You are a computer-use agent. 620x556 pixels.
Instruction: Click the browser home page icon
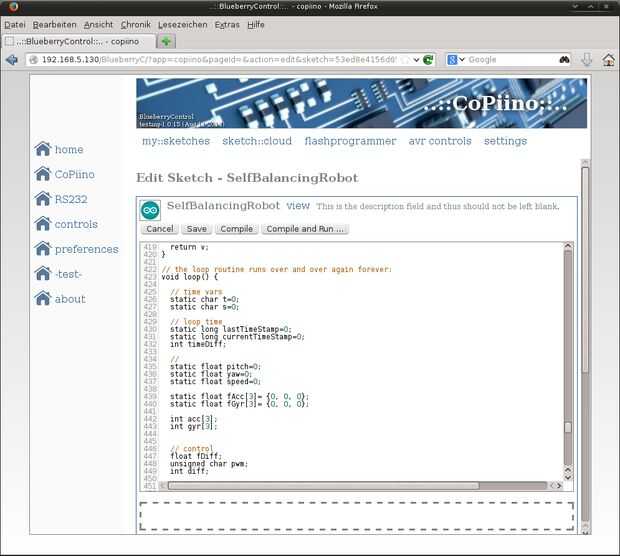(x=609, y=60)
